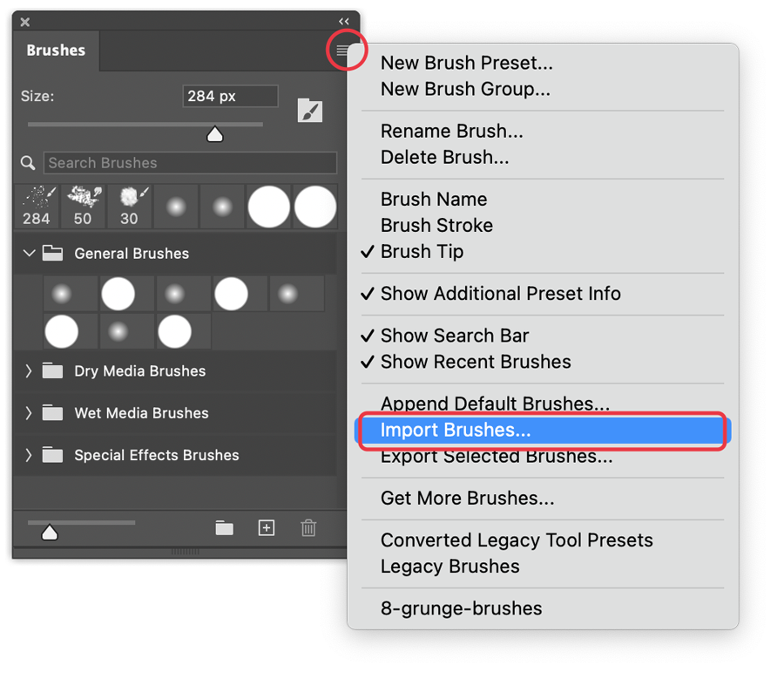Choose Append Default Brushes menu item
The height and width of the screenshot is (679, 784).
pos(495,404)
